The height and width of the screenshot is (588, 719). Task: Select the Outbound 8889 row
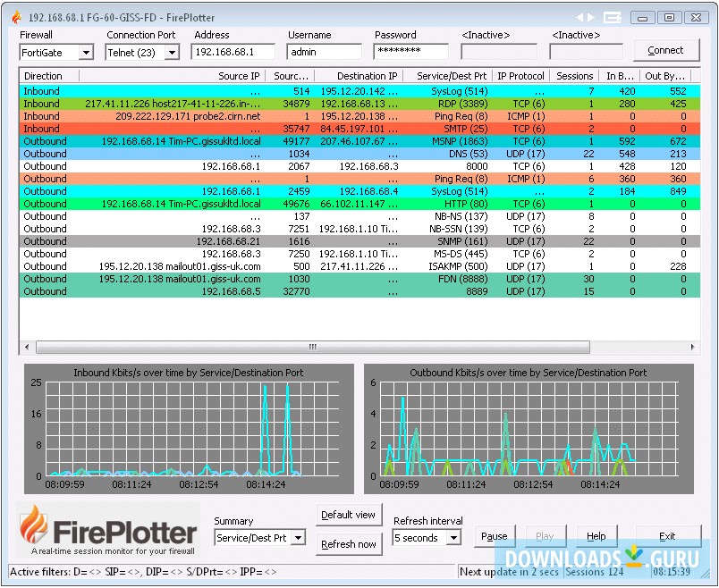(360, 291)
